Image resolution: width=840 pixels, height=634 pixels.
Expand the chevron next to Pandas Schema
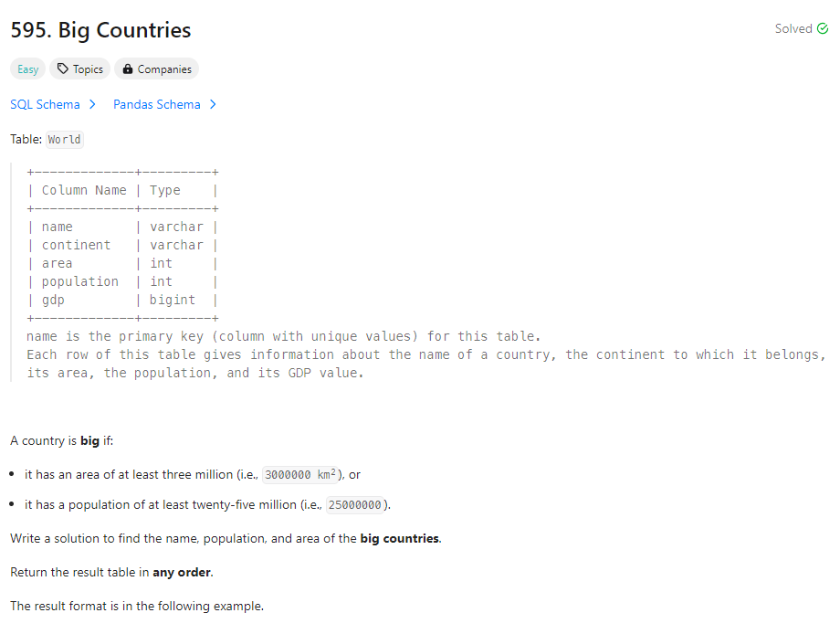[213, 104]
